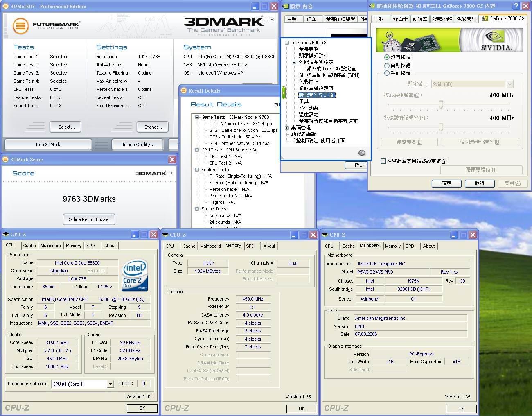The width and height of the screenshot is (532, 416).
Task: Collapse the CPU Tests result node
Action: click(197, 150)
